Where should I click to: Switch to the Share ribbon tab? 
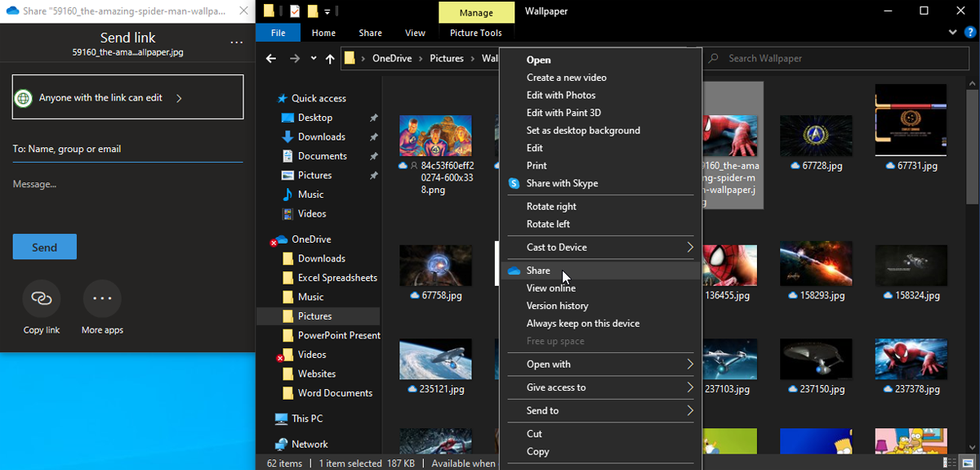coord(370,33)
